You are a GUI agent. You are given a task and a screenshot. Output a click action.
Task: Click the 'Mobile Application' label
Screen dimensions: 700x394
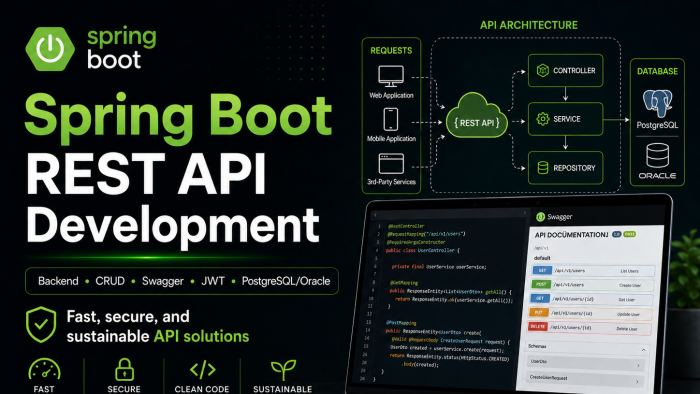[391, 139]
